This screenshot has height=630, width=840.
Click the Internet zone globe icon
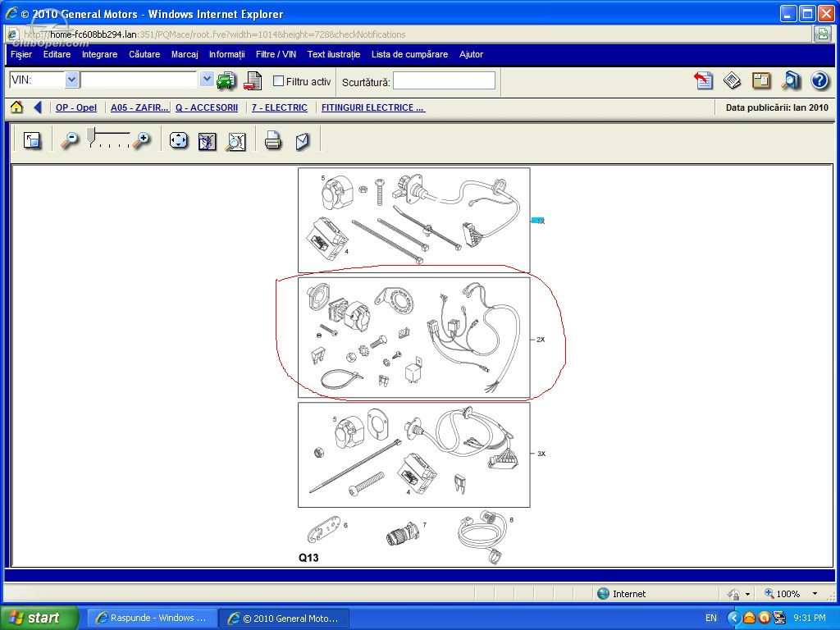(x=603, y=593)
